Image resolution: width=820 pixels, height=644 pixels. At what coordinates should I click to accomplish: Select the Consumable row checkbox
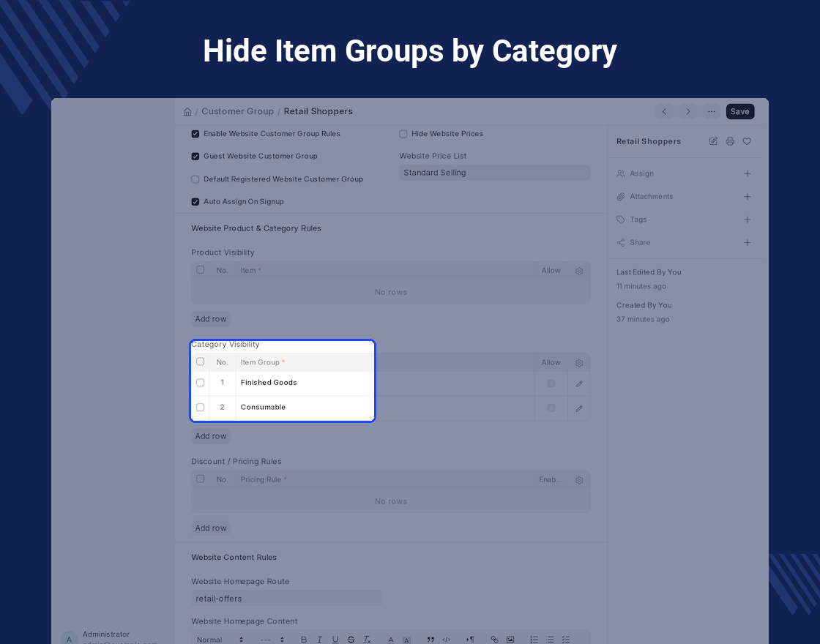pyautogui.click(x=201, y=407)
